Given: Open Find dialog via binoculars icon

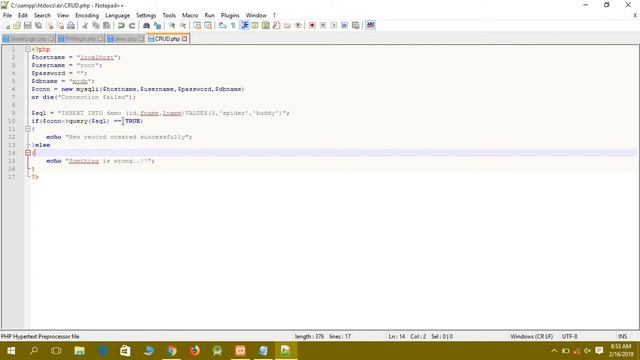Looking at the screenshot, I should click(x=146, y=25).
